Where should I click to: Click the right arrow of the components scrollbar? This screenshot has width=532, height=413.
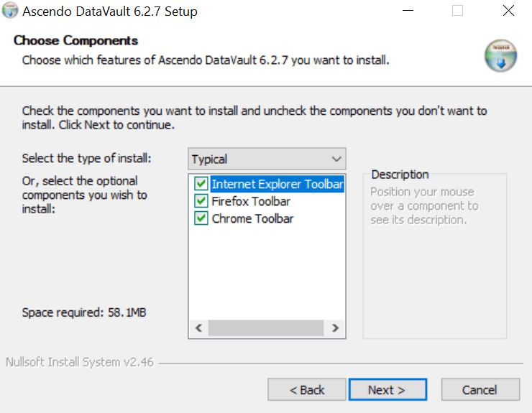pos(335,328)
